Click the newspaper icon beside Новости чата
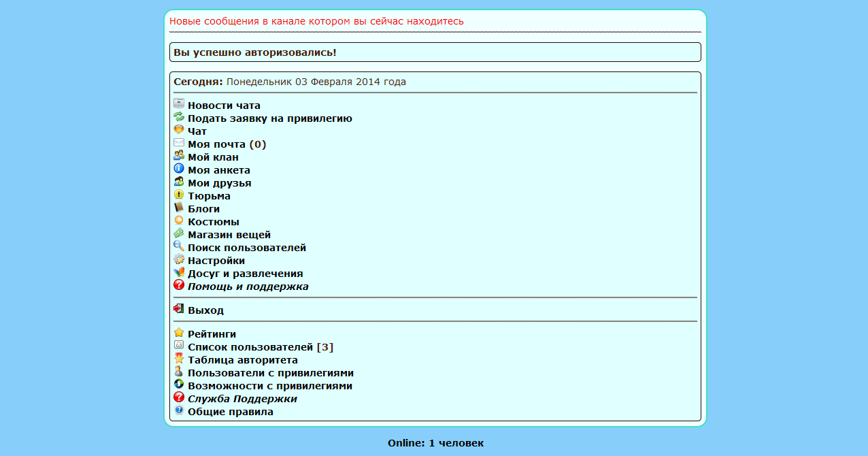This screenshot has width=868, height=456. 179,103
